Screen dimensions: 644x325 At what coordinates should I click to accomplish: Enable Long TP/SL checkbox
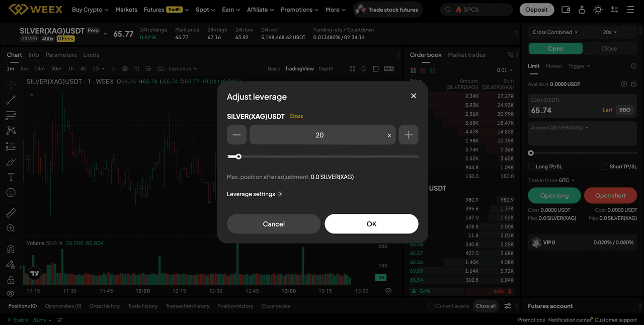tap(531, 167)
